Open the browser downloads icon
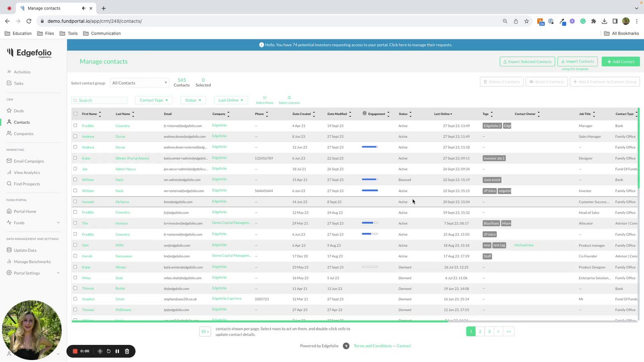The image size is (644, 362). 604,21
